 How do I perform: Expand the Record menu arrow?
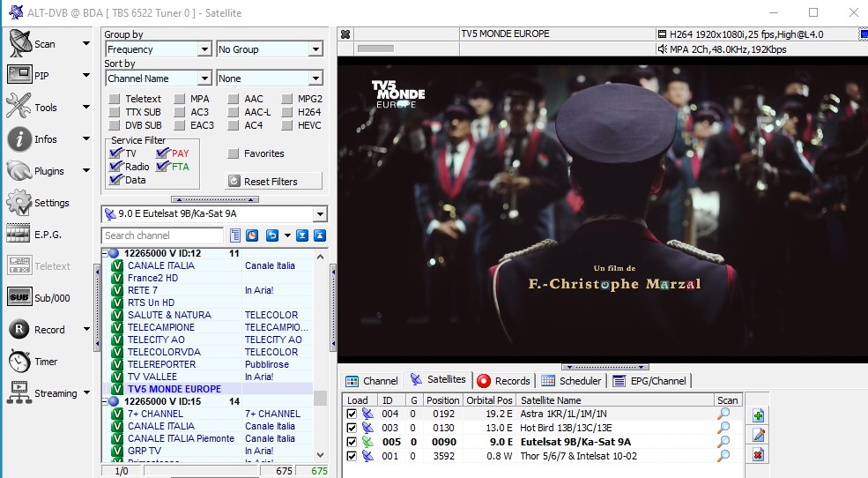(86, 329)
